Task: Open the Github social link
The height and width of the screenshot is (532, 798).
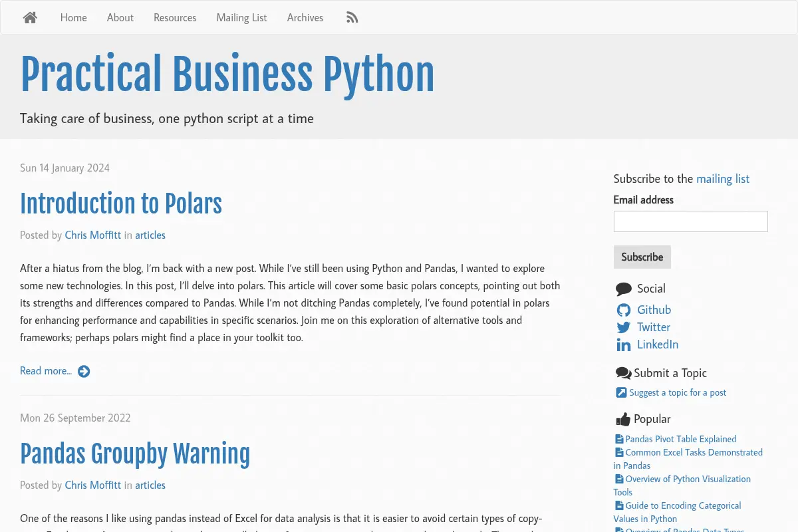Action: (654, 310)
